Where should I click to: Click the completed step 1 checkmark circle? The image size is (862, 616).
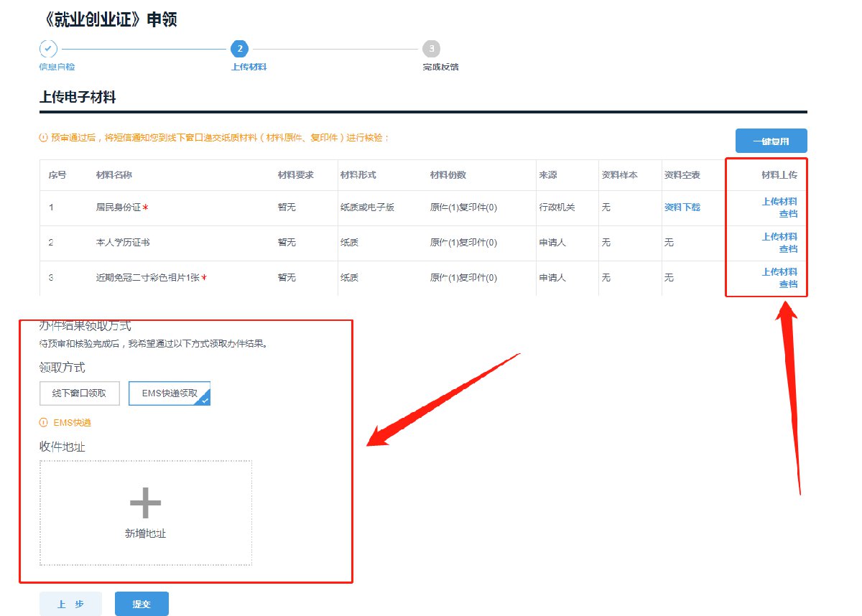click(x=48, y=49)
